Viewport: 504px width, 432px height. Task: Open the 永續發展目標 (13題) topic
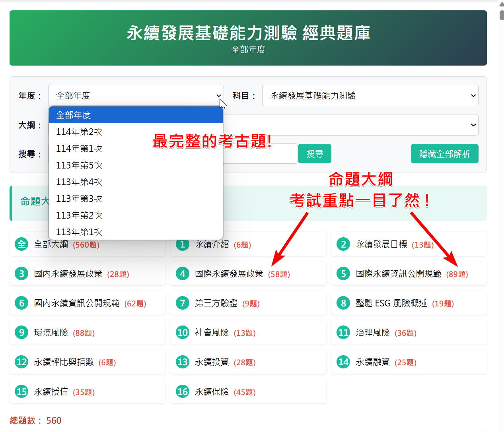coord(409,244)
